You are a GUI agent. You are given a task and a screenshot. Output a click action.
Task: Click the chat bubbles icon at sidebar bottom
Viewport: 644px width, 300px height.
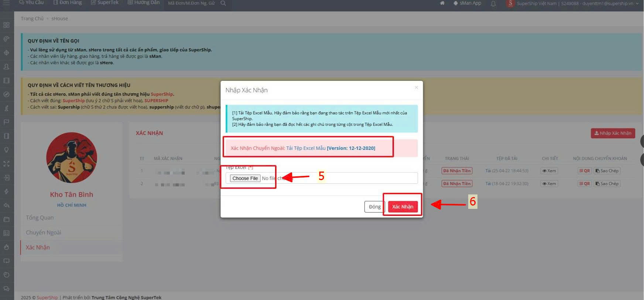click(x=6, y=289)
